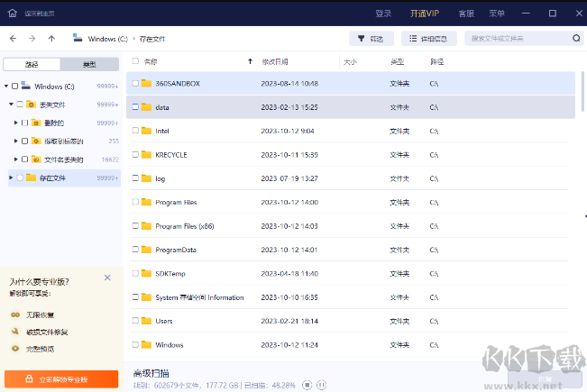The height and width of the screenshot is (392, 587).
Task: Tick the checkbox for data folder
Action: click(135, 107)
